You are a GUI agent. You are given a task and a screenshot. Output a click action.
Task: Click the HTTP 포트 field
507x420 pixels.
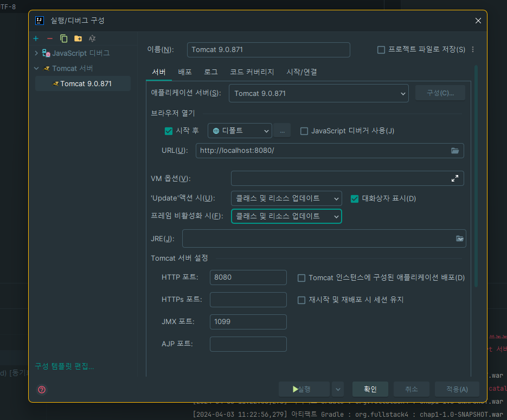(248, 277)
